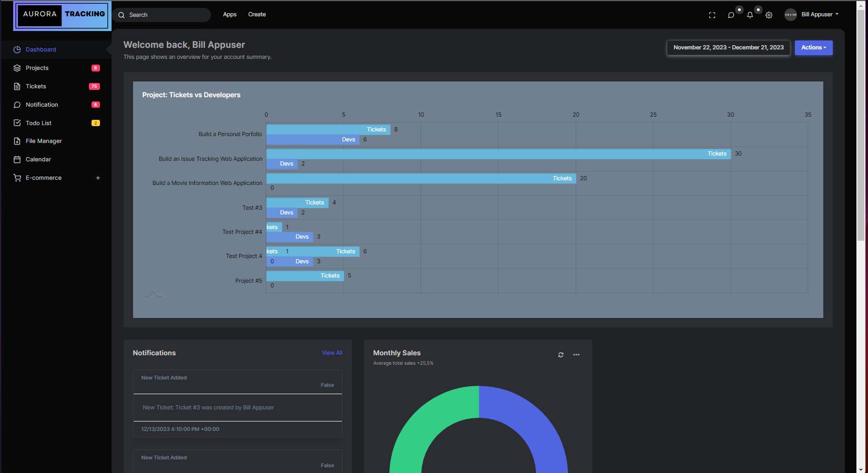The height and width of the screenshot is (473, 868).
Task: Click Tickets bar for Movie Information Web Application
Action: pos(421,178)
